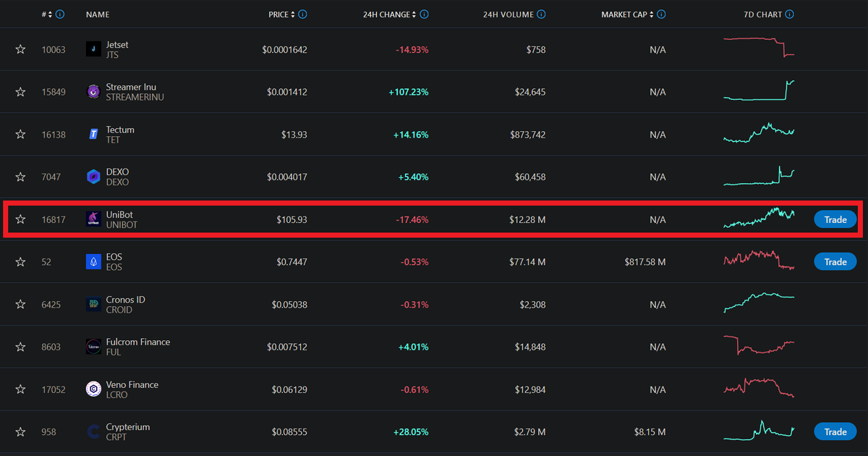Image resolution: width=868 pixels, height=456 pixels.
Task: Favorite Jetset by clicking its star
Action: pos(20,49)
